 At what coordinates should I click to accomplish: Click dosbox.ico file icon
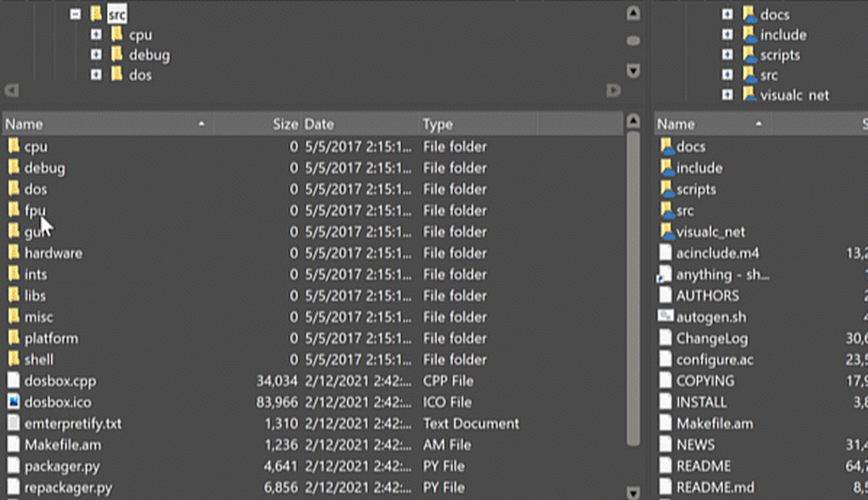[14, 401]
